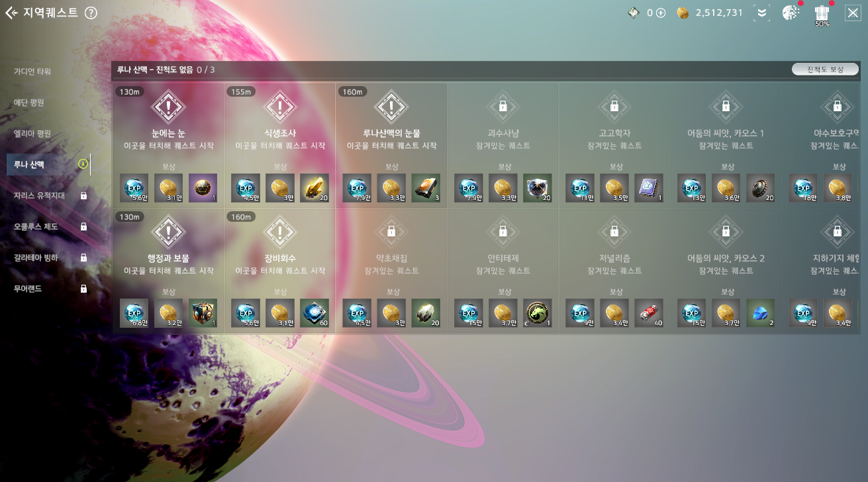Viewport: 868px width, 482px height.
Task: Click the gold coin currency icon
Action: 683,13
